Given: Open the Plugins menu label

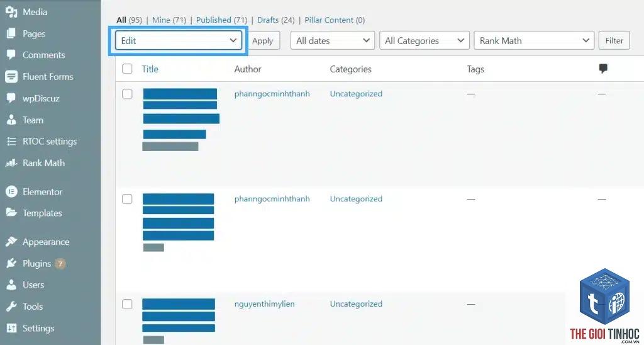Looking at the screenshot, I should [37, 264].
